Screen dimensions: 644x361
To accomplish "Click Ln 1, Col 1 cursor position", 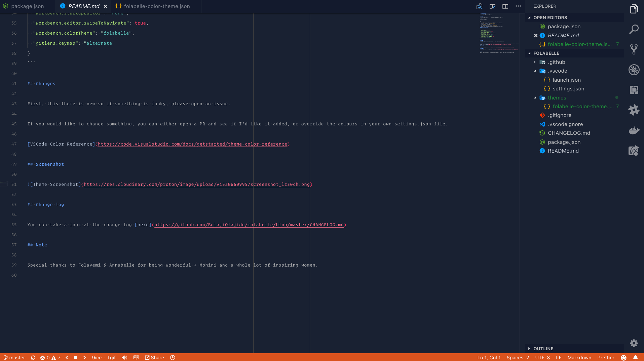I will pyautogui.click(x=489, y=358).
